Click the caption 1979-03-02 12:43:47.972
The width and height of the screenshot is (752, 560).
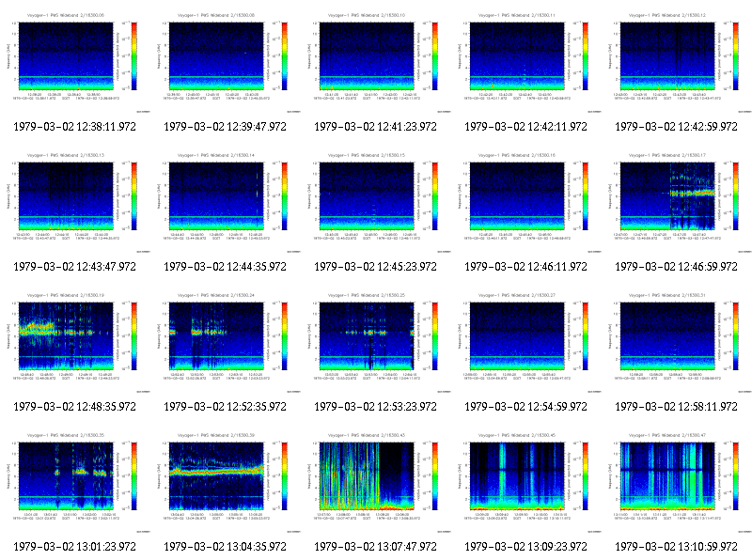pos(75,267)
